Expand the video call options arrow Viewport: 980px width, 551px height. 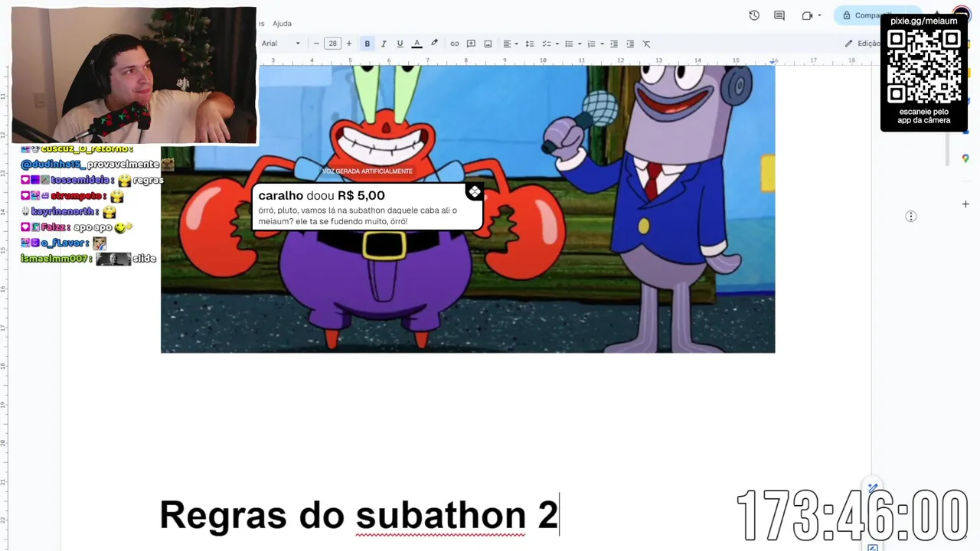point(819,15)
